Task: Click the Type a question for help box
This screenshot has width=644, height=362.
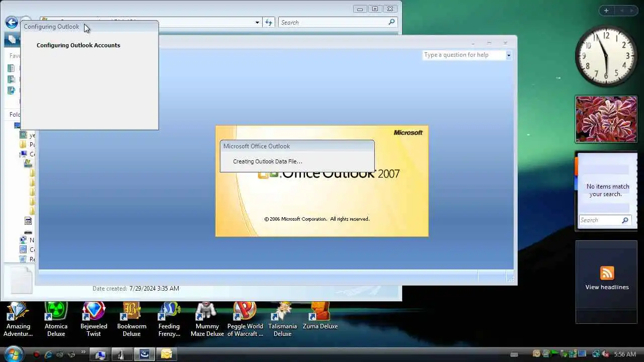Action: pos(464,55)
